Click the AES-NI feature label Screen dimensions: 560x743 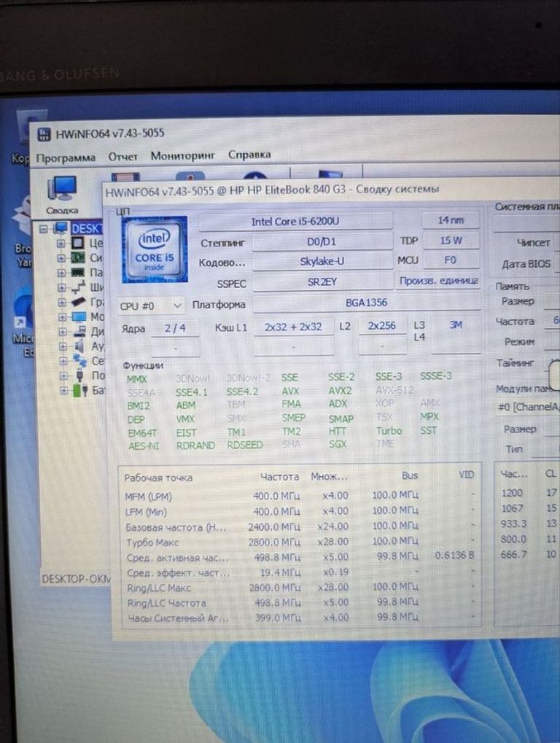click(x=144, y=446)
